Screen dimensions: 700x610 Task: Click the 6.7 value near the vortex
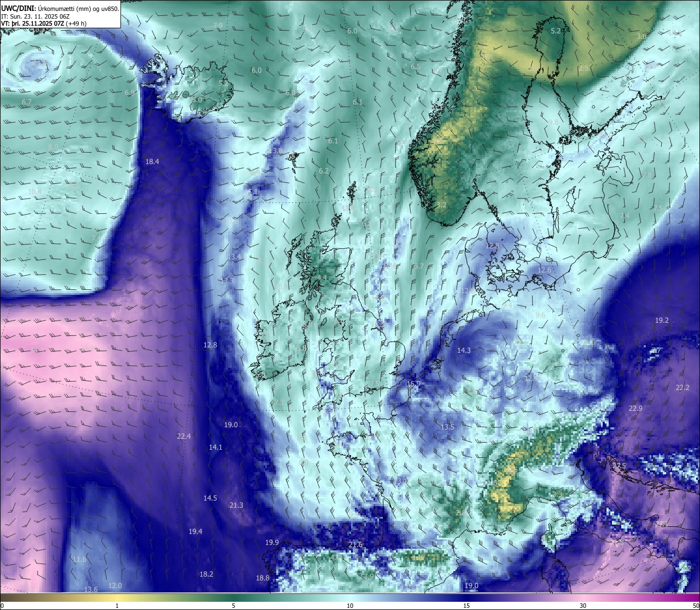click(26, 102)
